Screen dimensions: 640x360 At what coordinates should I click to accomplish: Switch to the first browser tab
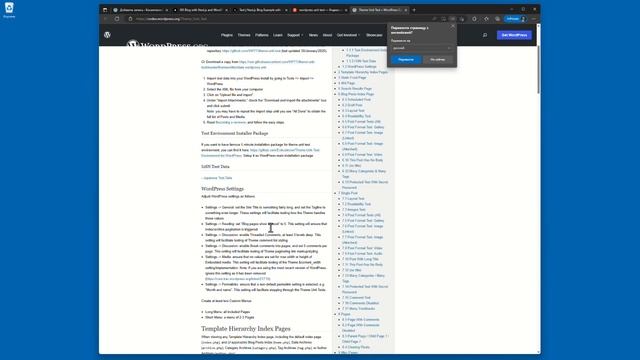pos(140,10)
